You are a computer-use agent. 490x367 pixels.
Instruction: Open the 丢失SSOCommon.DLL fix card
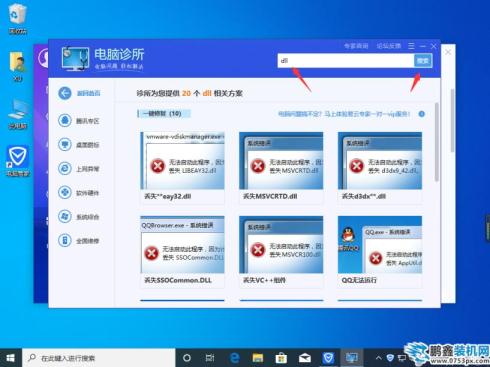coord(182,251)
